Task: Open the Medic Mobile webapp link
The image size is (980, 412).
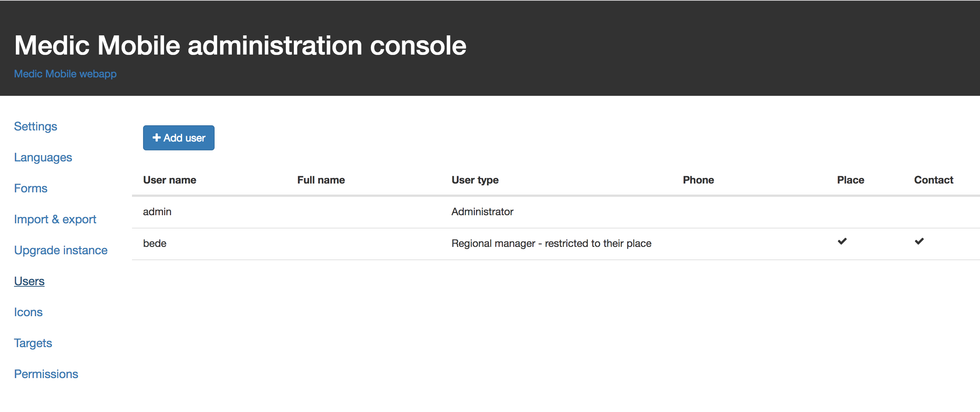Action: click(x=65, y=74)
